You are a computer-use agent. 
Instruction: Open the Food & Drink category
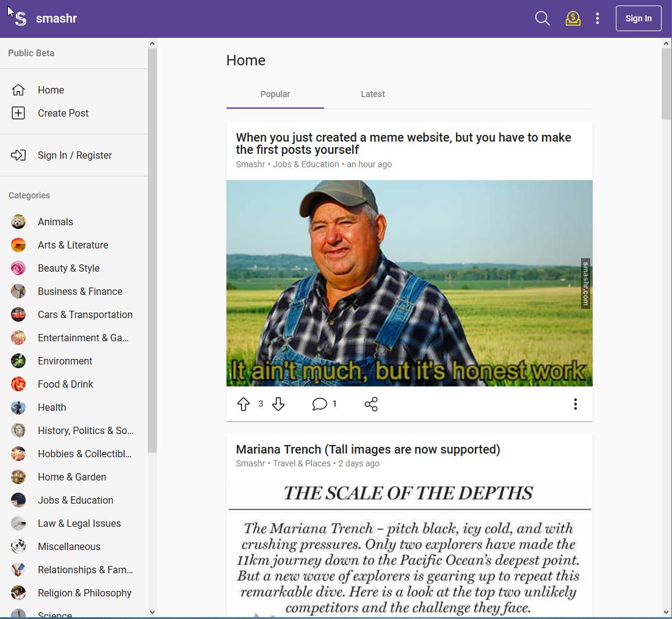[x=65, y=384]
